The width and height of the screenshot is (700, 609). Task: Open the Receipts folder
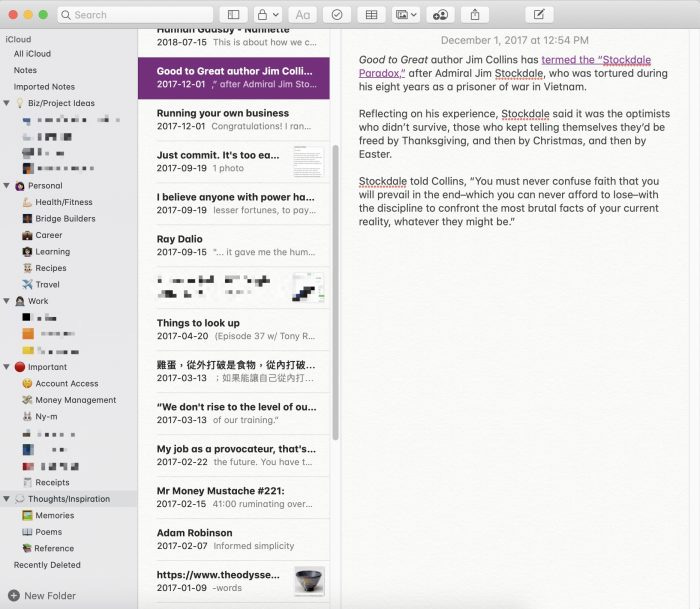[52, 482]
